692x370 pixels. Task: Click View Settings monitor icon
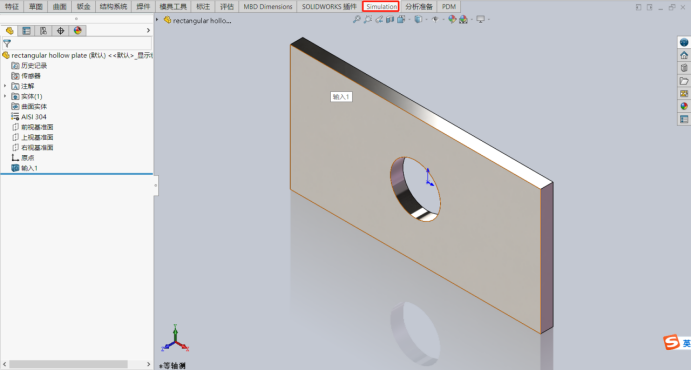pos(481,19)
